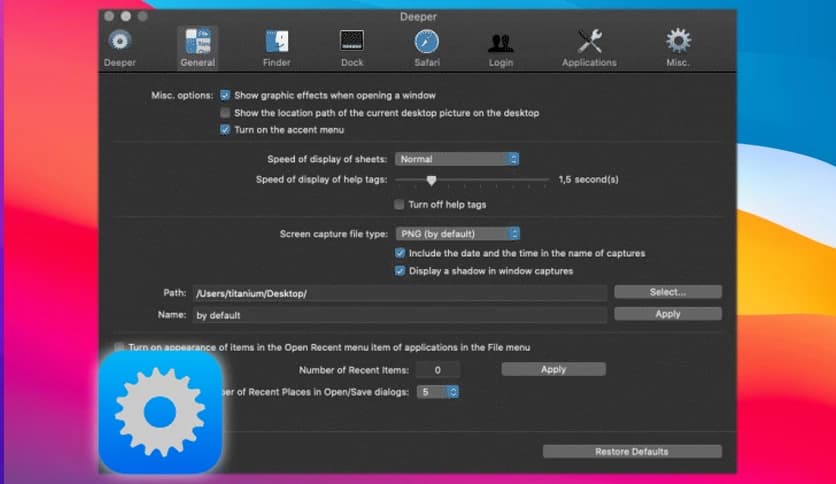836x484 pixels.
Task: Click the Restore Defaults button
Action: (631, 451)
